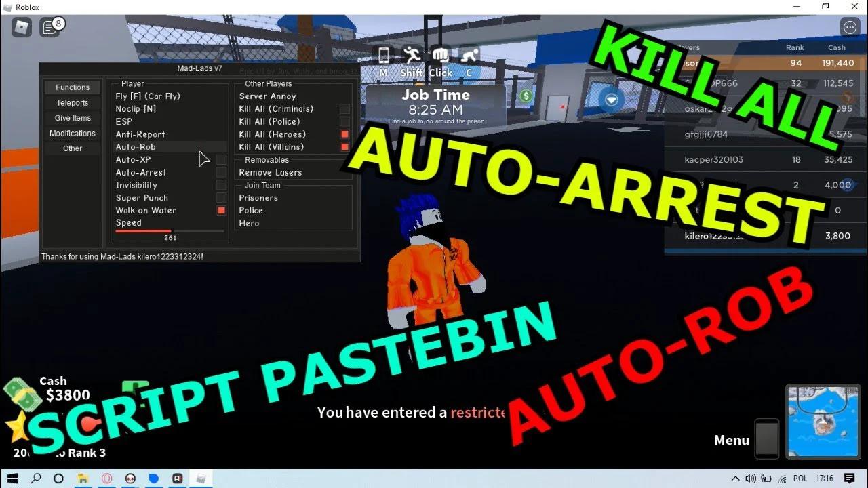Open Roblox from the taskbar
Viewport: 868px width, 488px height.
[201, 479]
